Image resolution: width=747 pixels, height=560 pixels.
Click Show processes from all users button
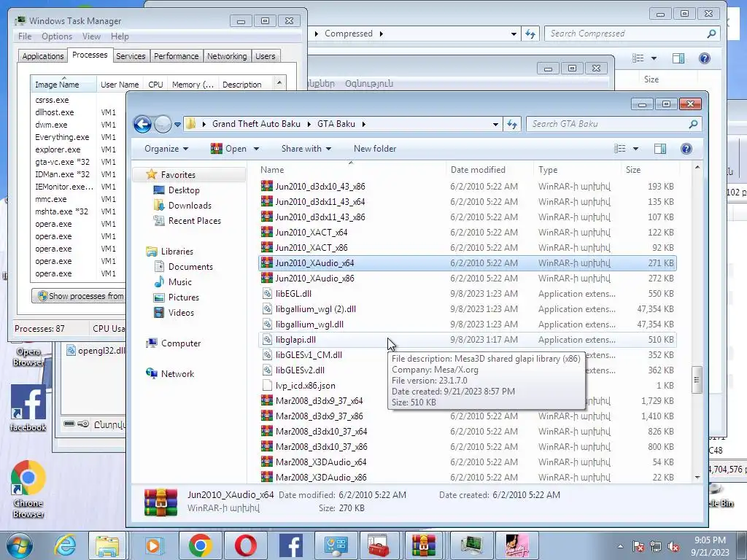pos(79,296)
